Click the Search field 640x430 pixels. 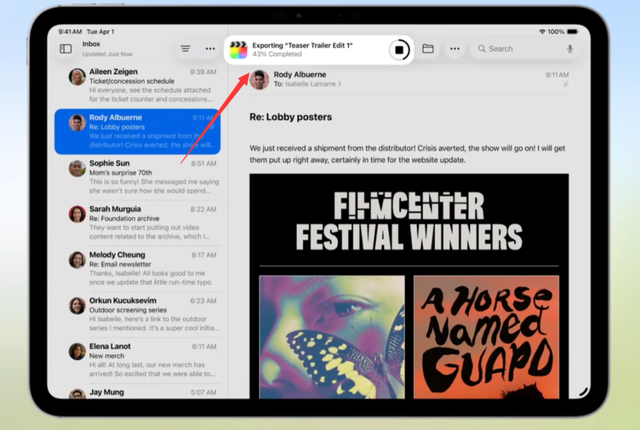(x=525, y=49)
